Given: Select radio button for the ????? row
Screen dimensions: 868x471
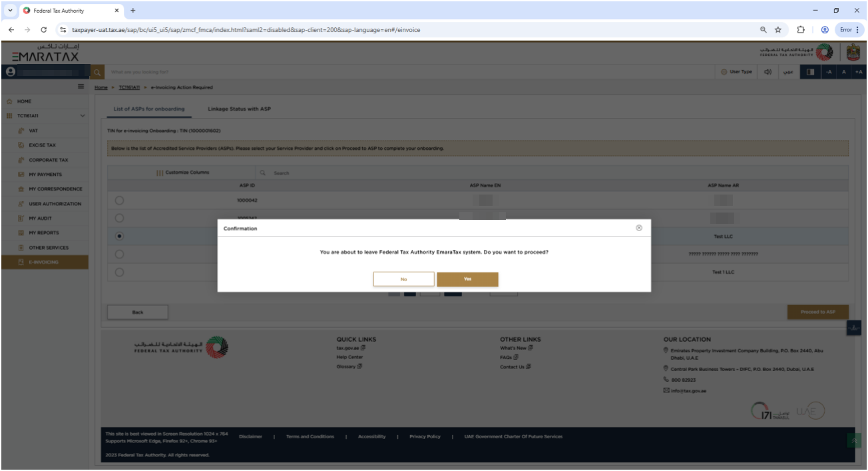Looking at the screenshot, I should click(x=120, y=254).
